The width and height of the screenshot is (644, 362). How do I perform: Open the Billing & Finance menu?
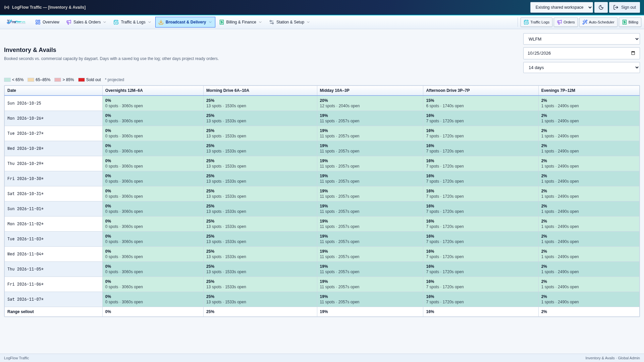point(240,22)
